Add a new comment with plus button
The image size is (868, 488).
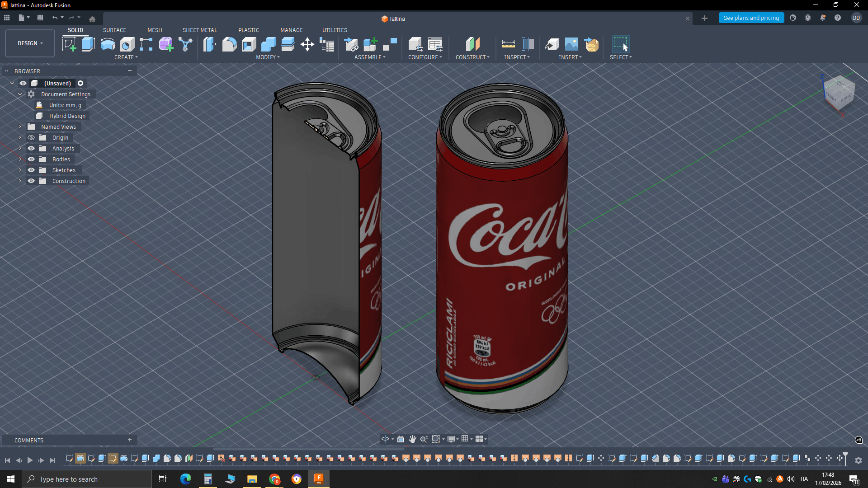[x=130, y=440]
